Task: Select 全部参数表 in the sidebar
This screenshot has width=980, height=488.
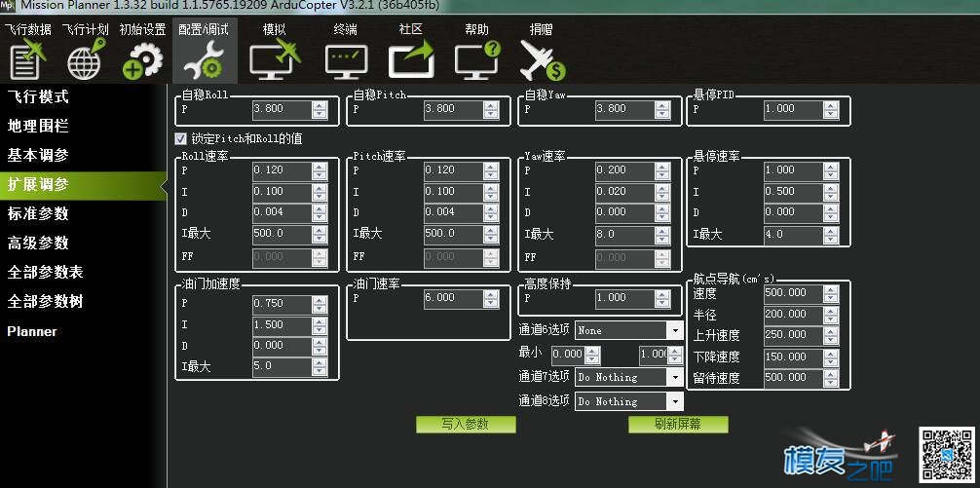Action: [45, 273]
